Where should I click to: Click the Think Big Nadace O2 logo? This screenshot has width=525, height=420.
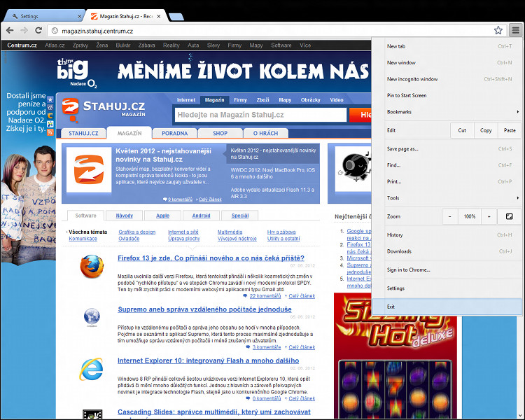[x=76, y=73]
